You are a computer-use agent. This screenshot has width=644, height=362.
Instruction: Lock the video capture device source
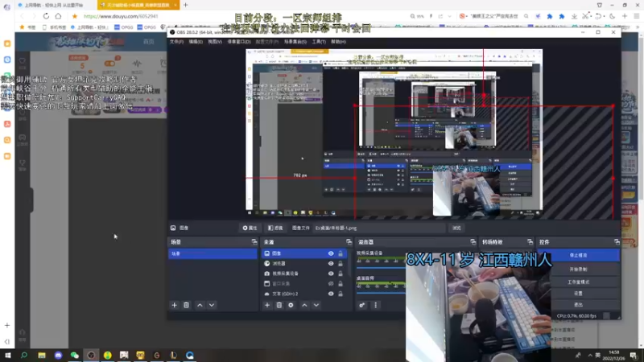click(x=341, y=274)
